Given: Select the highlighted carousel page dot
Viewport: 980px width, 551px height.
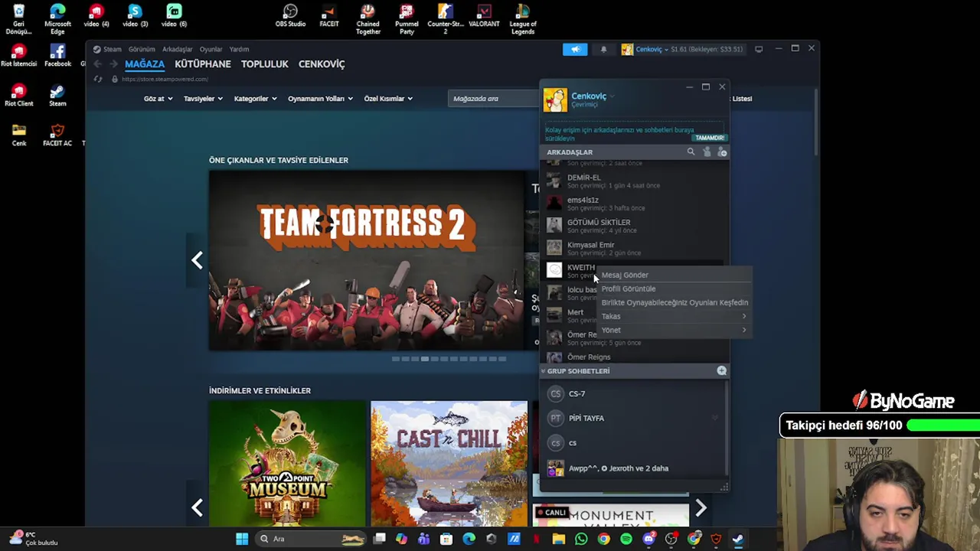Looking at the screenshot, I should 424,359.
